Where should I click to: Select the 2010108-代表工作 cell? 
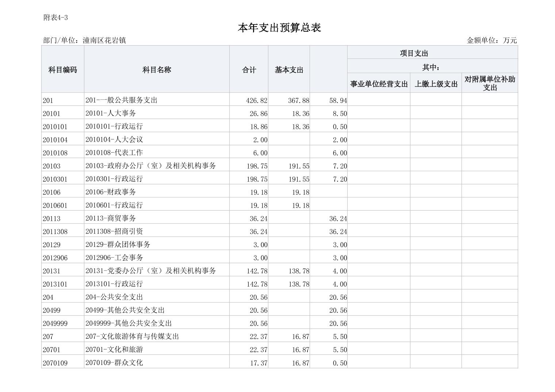tap(114, 153)
